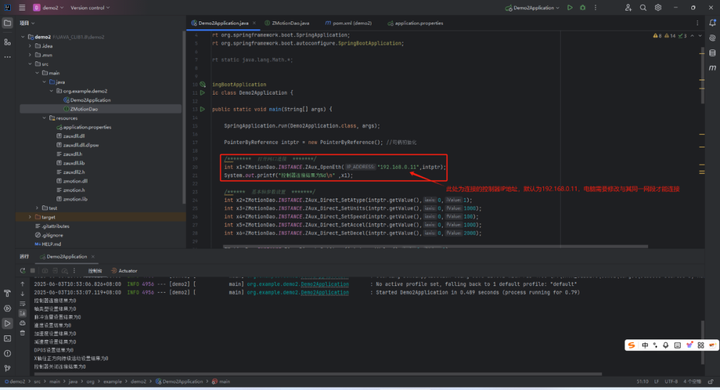Select the Actuator tab in Run panel
This screenshot has width=720, height=390.
click(124, 271)
